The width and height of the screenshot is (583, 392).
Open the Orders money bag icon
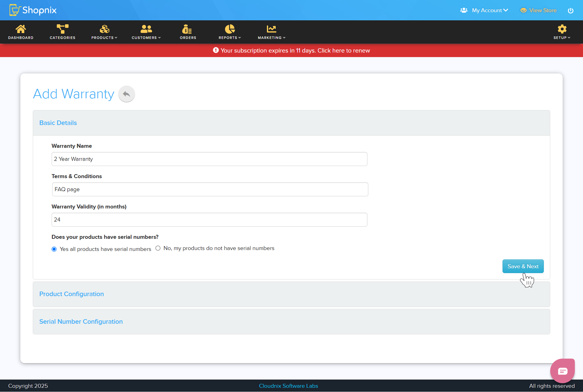[x=187, y=29]
